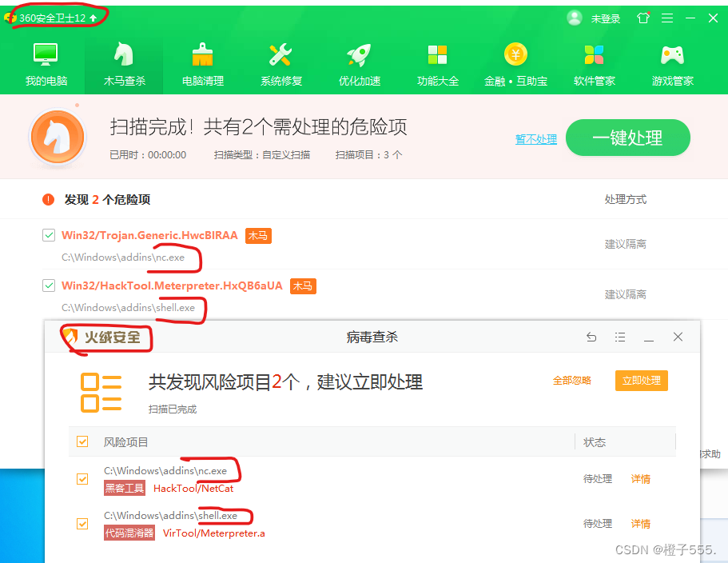The image size is (728, 563).
Task: Open the 360 skin shirt icon
Action: pos(643,18)
